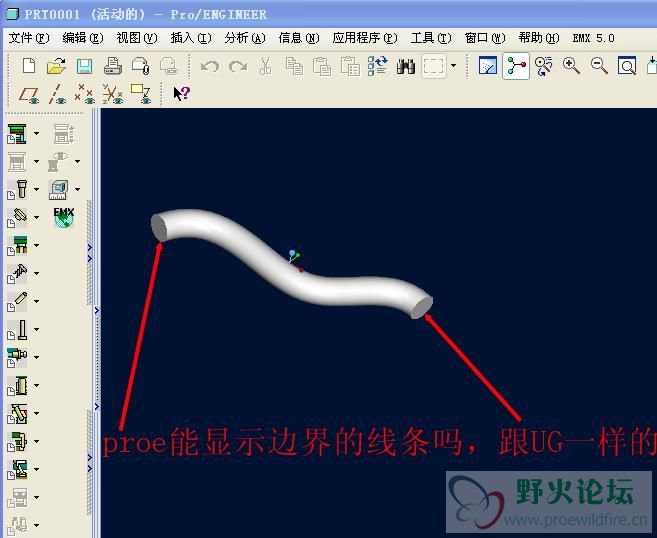Click the context-sensitive Help pointer icon
The image size is (657, 538).
182,93
